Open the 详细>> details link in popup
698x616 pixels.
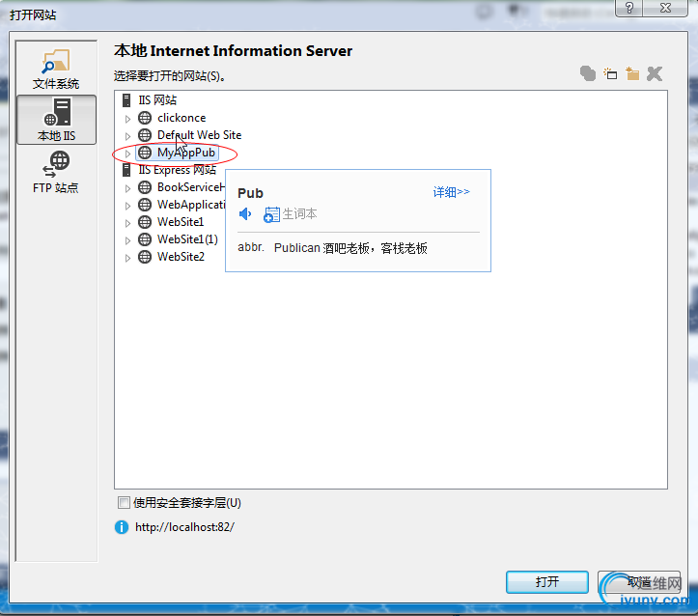(x=452, y=192)
